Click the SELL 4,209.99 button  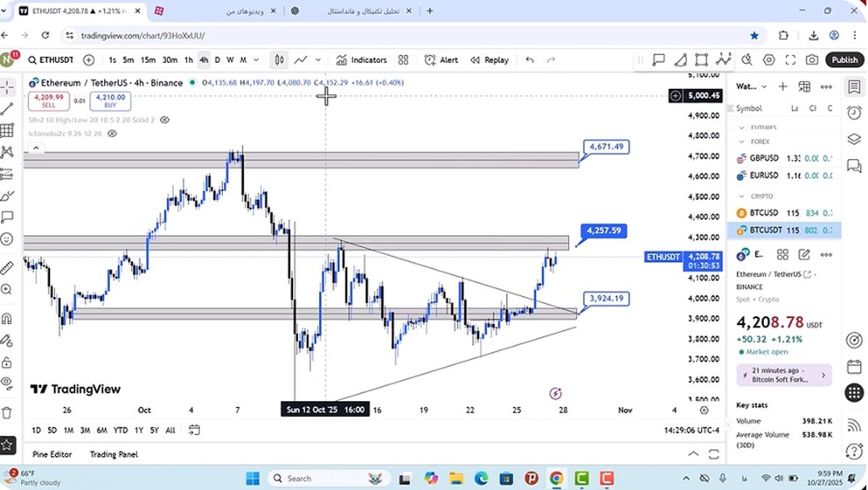[48, 101]
